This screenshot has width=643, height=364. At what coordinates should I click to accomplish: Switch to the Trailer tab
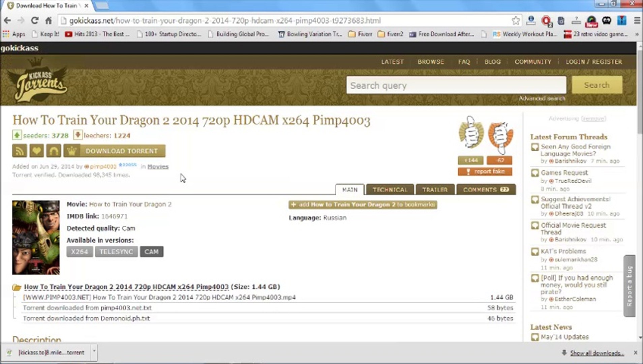coord(435,190)
